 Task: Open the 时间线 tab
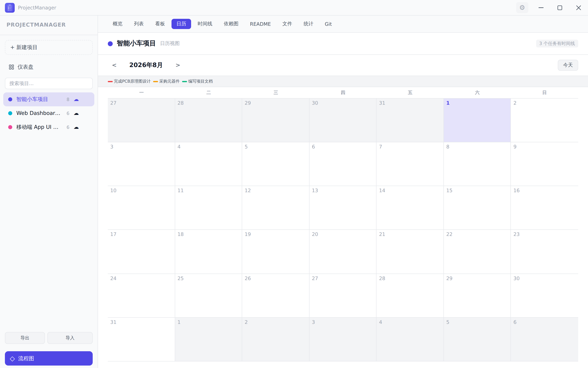tap(205, 24)
